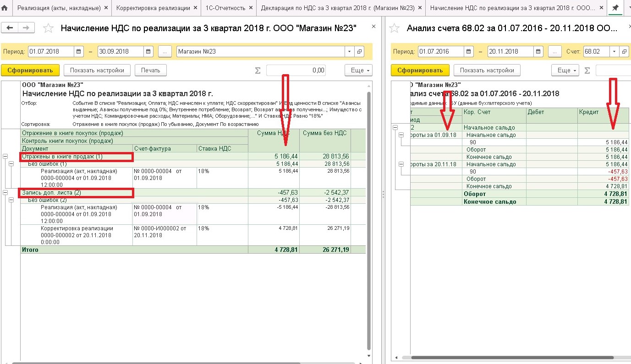Click the left period start date field
The height and width of the screenshot is (364, 631).
(x=51, y=51)
